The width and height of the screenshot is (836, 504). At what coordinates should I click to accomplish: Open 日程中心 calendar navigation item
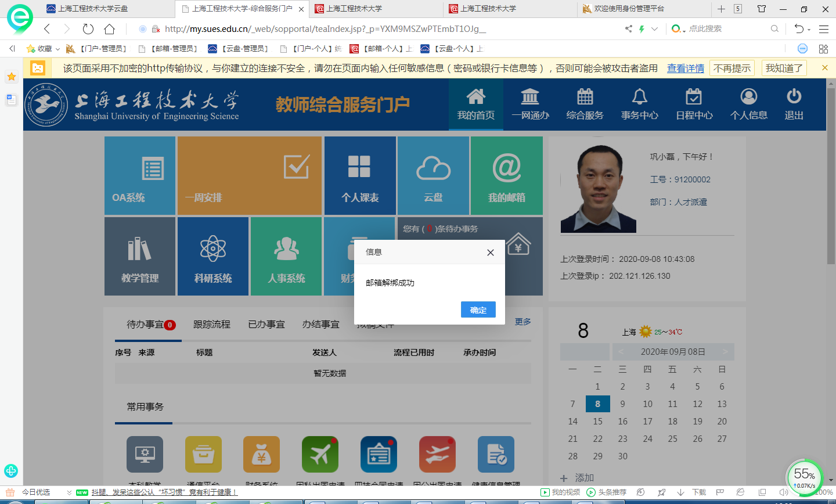[x=694, y=105]
